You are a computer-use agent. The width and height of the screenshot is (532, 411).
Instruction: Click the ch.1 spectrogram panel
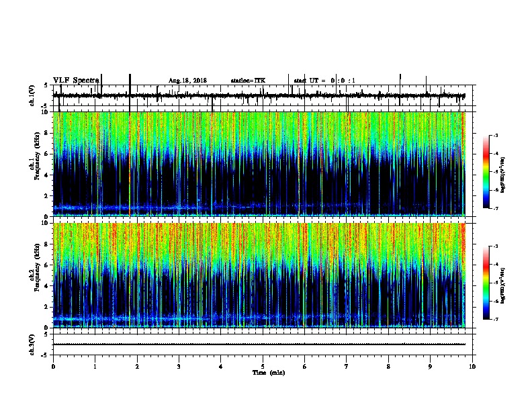pos(259,164)
